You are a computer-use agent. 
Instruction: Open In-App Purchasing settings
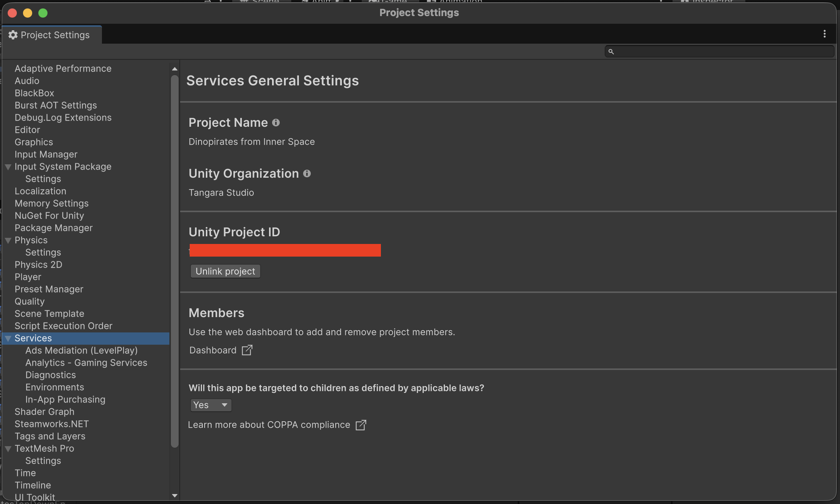pos(65,399)
